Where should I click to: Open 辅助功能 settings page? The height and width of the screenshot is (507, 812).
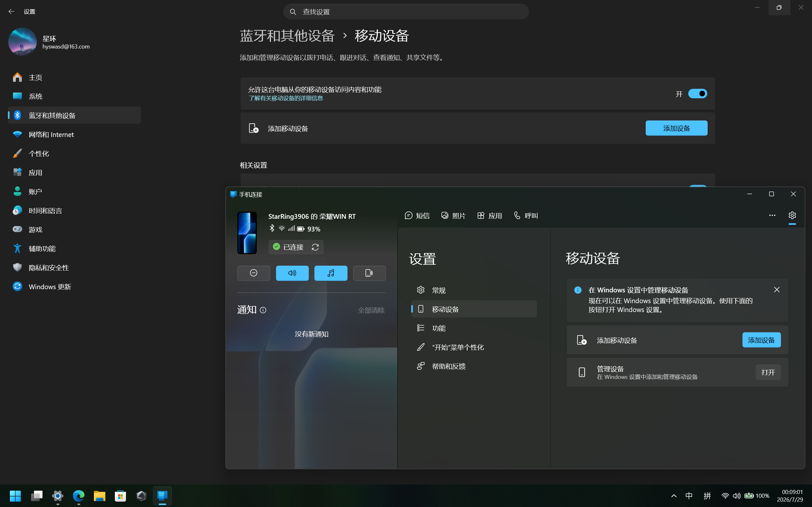coord(74,249)
